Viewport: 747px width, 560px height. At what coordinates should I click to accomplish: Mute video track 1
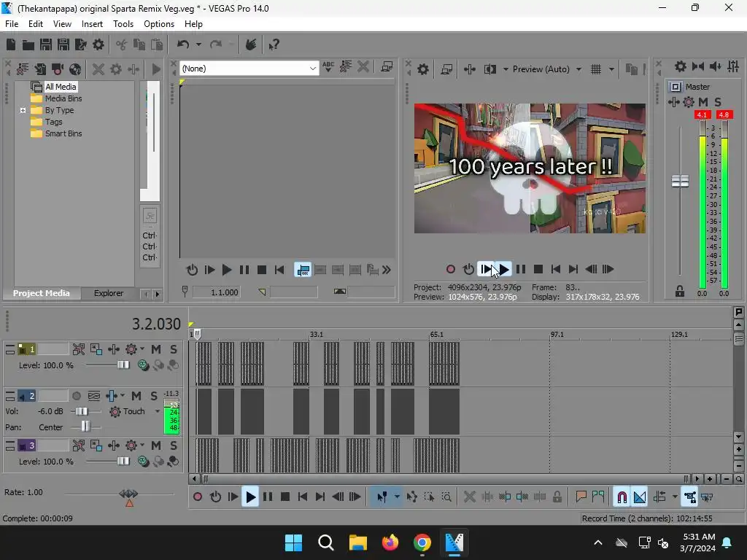tap(156, 349)
